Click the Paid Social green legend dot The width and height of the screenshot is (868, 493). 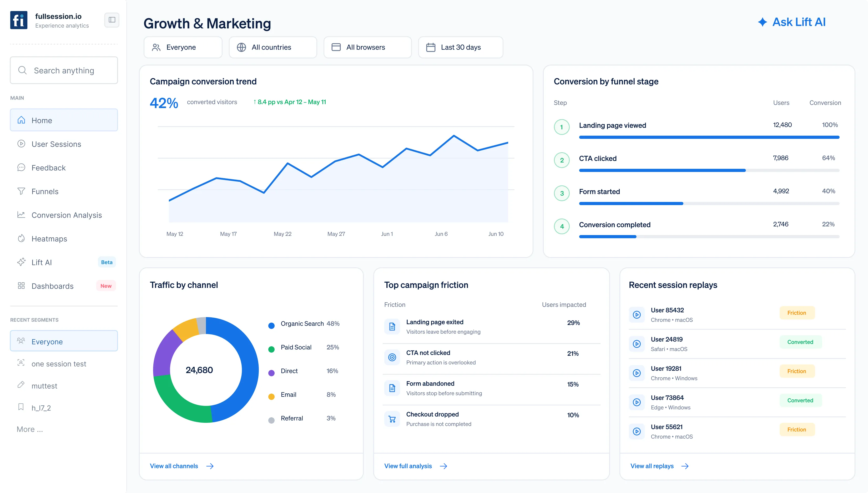(271, 349)
